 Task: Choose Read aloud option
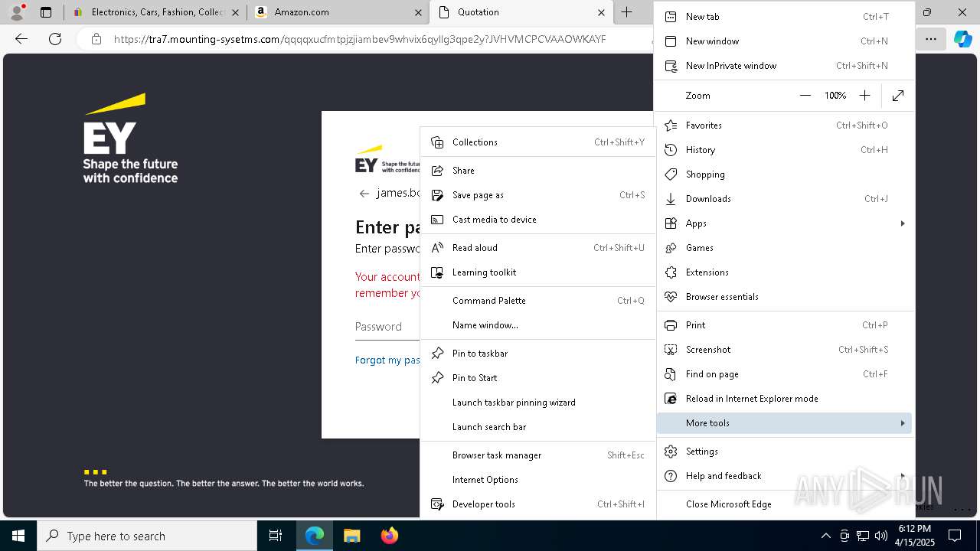[x=538, y=247]
